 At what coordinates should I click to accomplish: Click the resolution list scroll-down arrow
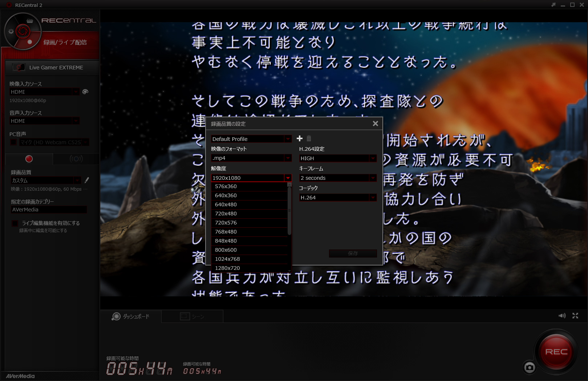coord(289,271)
